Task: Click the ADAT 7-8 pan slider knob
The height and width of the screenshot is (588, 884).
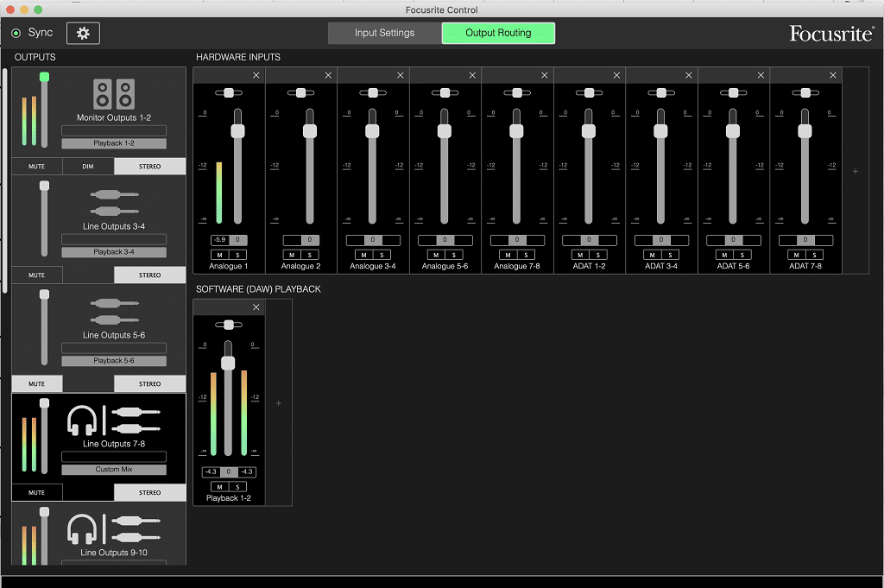Action: 805,93
